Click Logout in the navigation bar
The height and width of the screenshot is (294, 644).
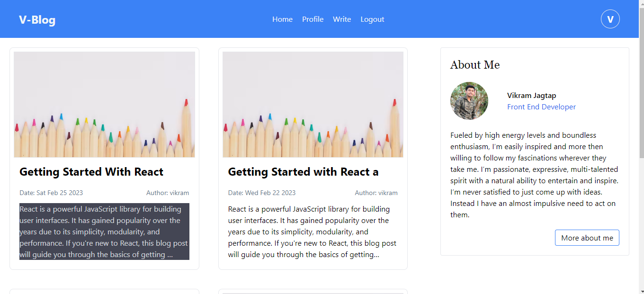point(372,19)
